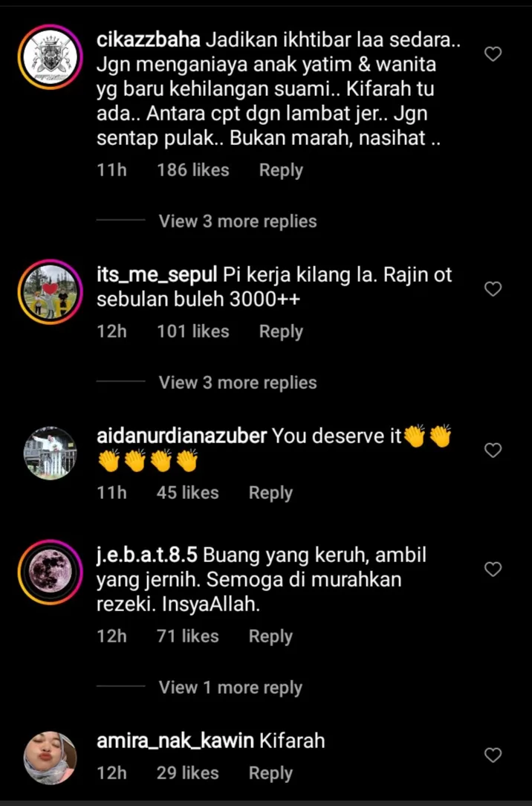The height and width of the screenshot is (806, 532).
Task: Expand 'View 1 more reply' under j.e.b.a.t.8.5
Action: (230, 688)
